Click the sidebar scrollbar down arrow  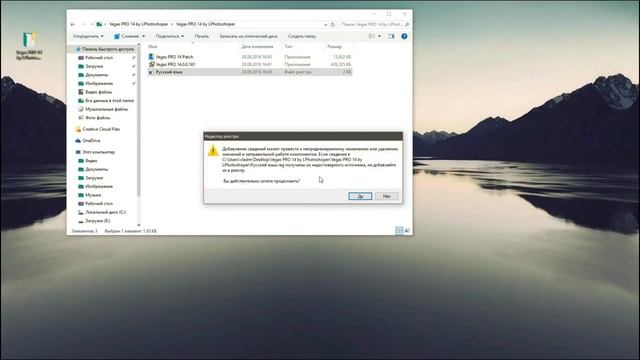coord(139,225)
